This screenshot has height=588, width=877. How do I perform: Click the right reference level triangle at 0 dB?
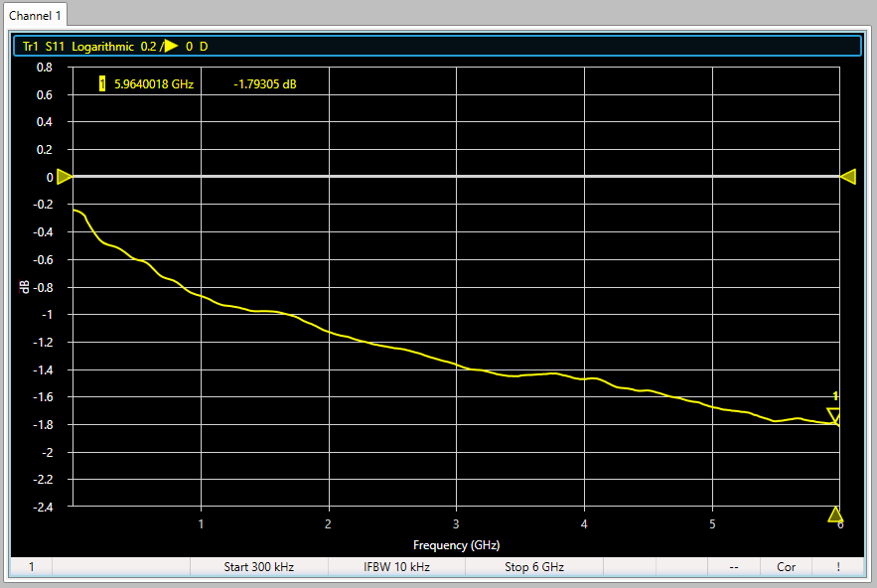pyautogui.click(x=848, y=177)
